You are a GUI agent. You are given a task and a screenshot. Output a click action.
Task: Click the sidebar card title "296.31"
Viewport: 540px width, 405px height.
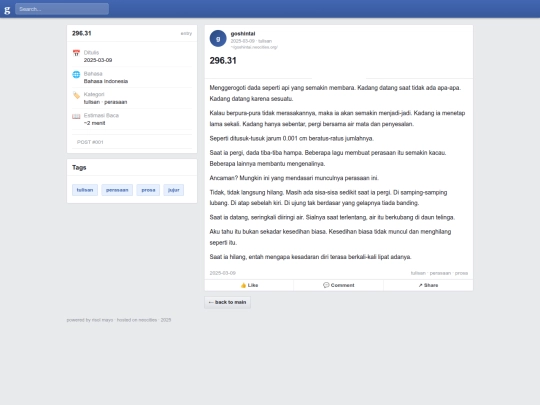[82, 33]
